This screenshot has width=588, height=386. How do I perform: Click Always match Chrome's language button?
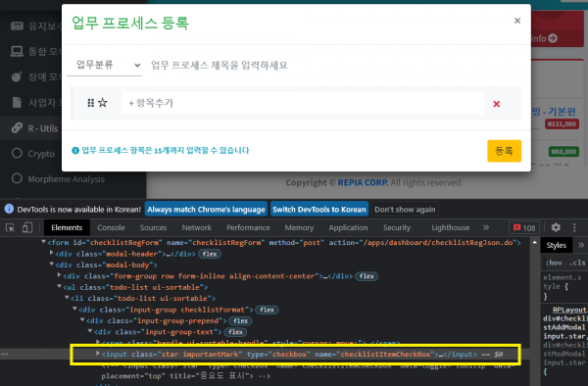[206, 210]
